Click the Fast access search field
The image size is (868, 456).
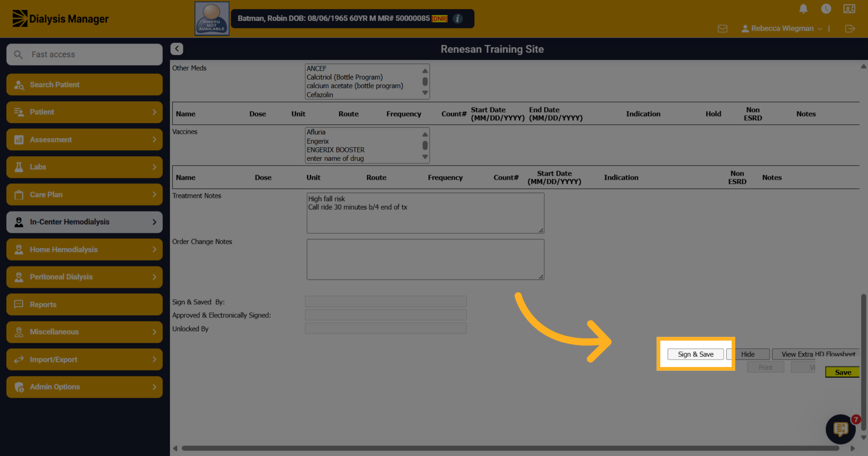(84, 55)
